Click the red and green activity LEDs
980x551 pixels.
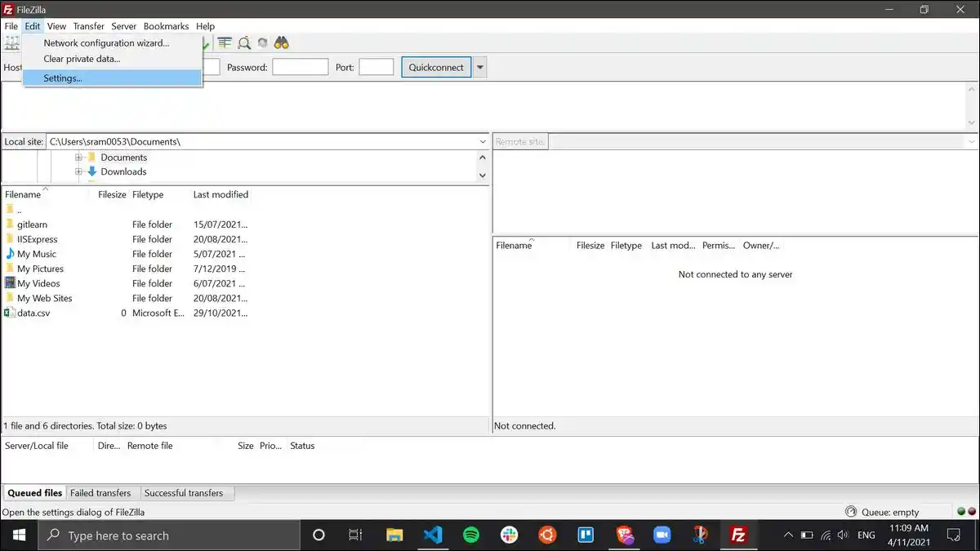pyautogui.click(x=966, y=512)
